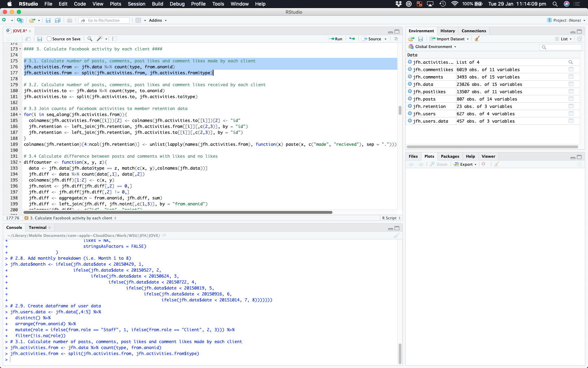Image resolution: width=588 pixels, height=368 pixels.
Task: Click the Export button in the Plots pane
Action: [466, 164]
